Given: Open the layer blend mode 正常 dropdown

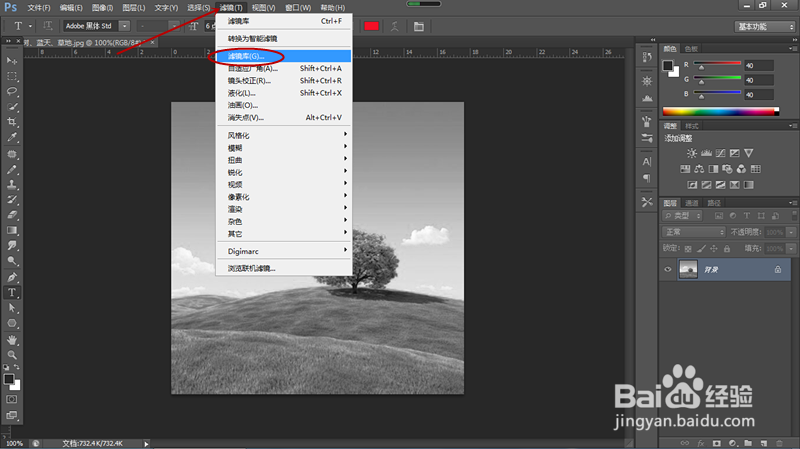Looking at the screenshot, I should pyautogui.click(x=694, y=232).
